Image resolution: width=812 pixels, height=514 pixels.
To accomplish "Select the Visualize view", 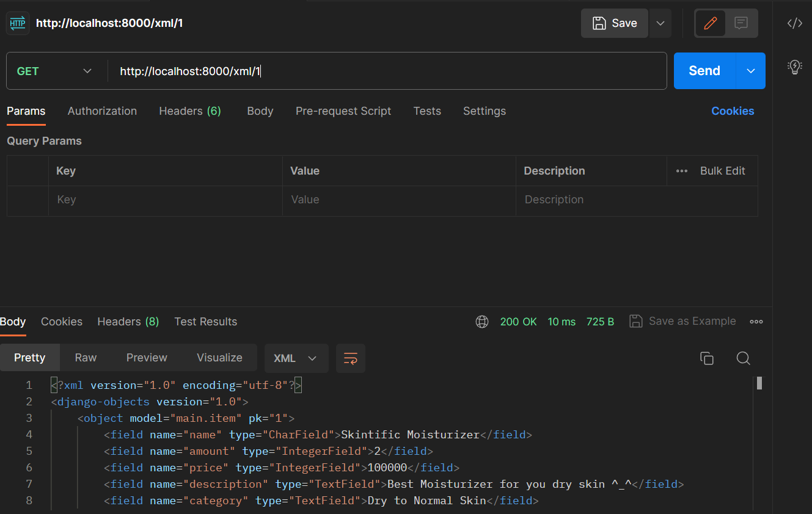I will pos(219,358).
